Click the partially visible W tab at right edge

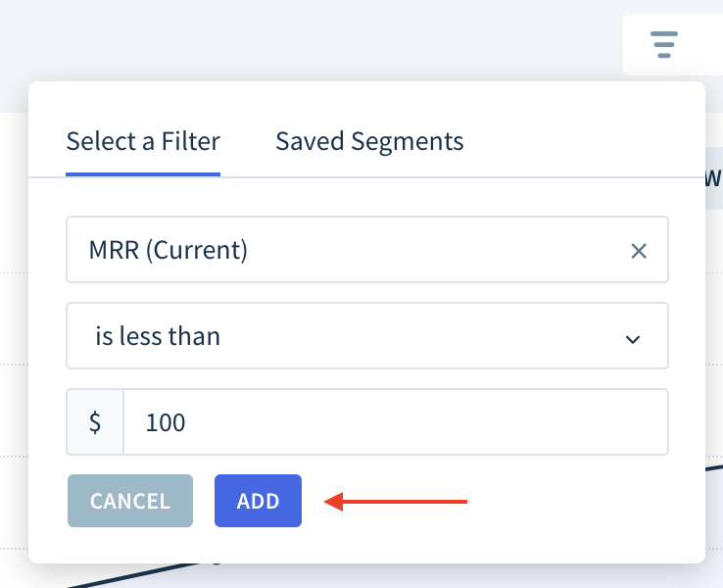point(713,178)
